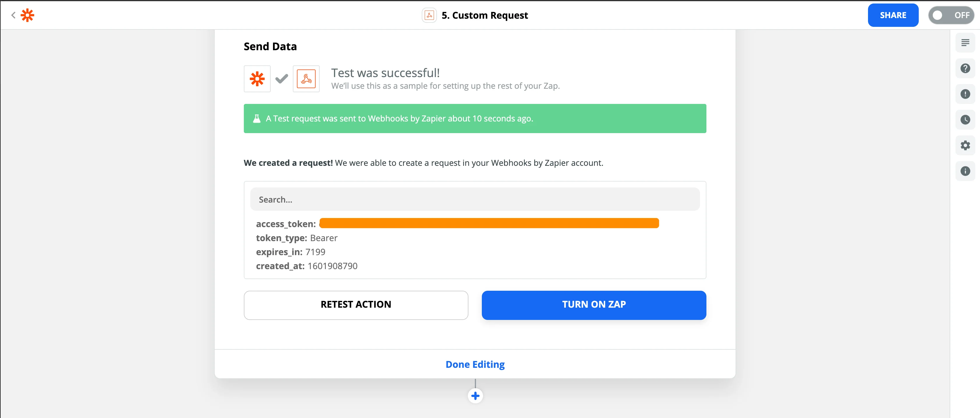Select the redacted access_token value
The width and height of the screenshot is (980, 418).
489,224
